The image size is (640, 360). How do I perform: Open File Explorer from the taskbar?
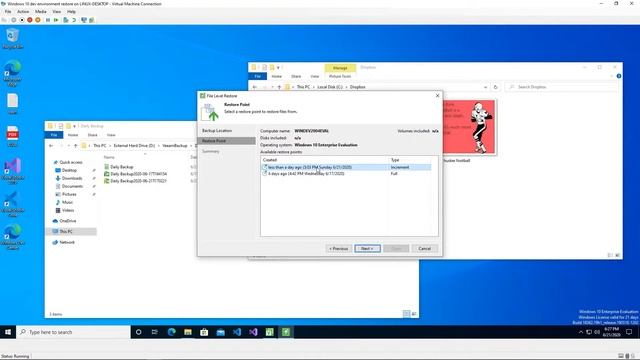[x=188, y=332]
